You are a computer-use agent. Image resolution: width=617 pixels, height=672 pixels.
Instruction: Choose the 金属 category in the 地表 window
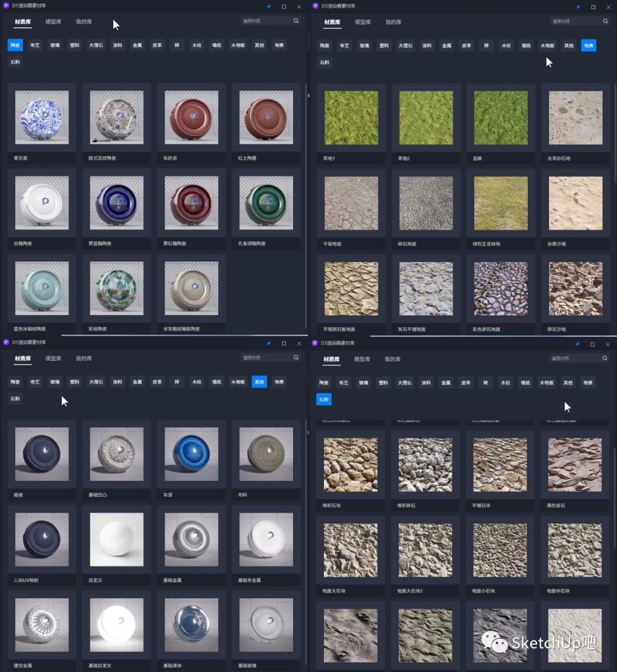447,46
